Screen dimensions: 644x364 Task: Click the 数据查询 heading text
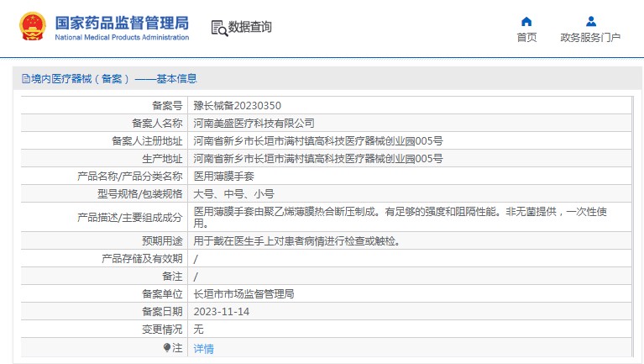click(x=249, y=27)
